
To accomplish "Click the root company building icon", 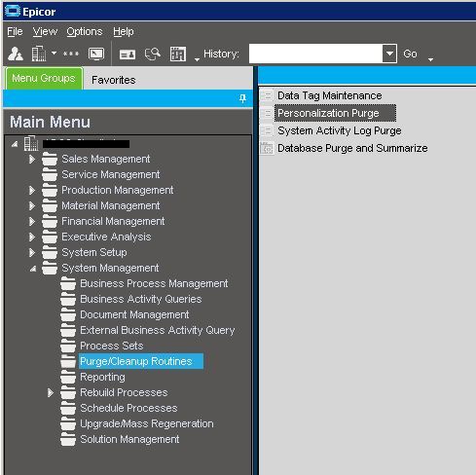I will click(x=31, y=143).
